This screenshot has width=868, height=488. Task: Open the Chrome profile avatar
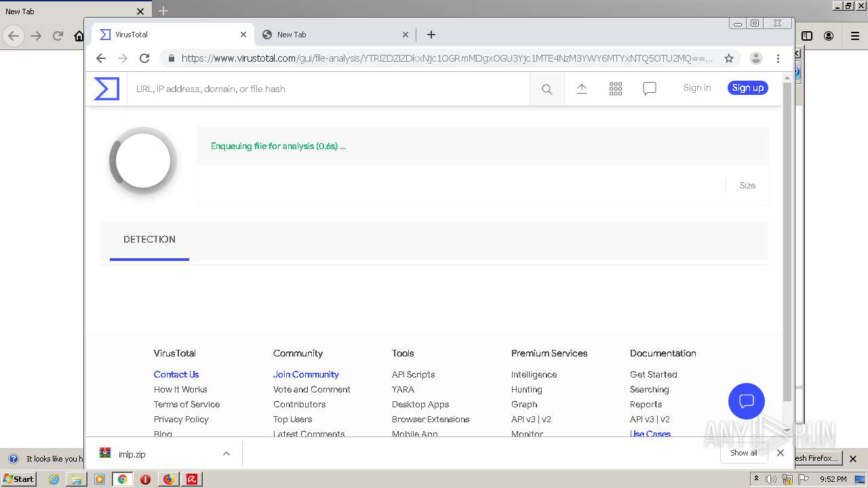756,58
